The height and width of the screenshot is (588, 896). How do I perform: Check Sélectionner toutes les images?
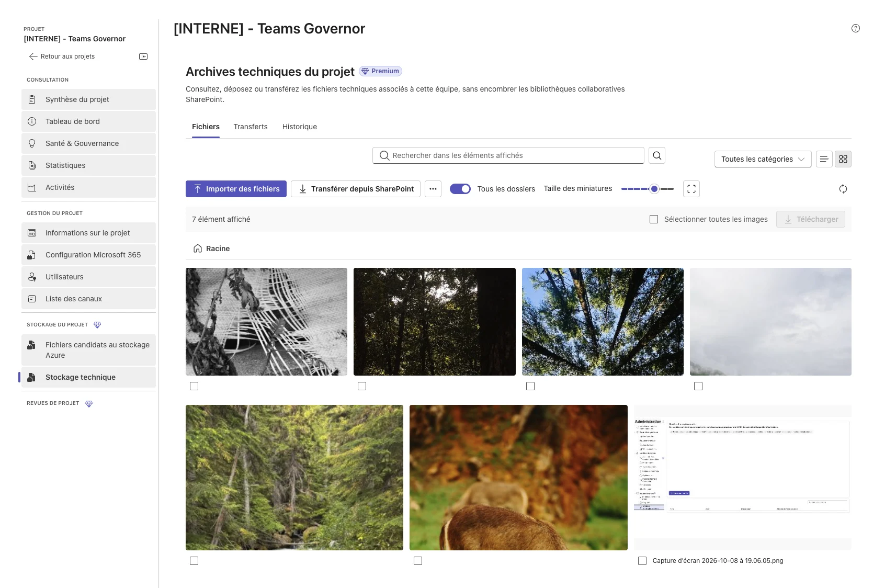[x=654, y=219]
